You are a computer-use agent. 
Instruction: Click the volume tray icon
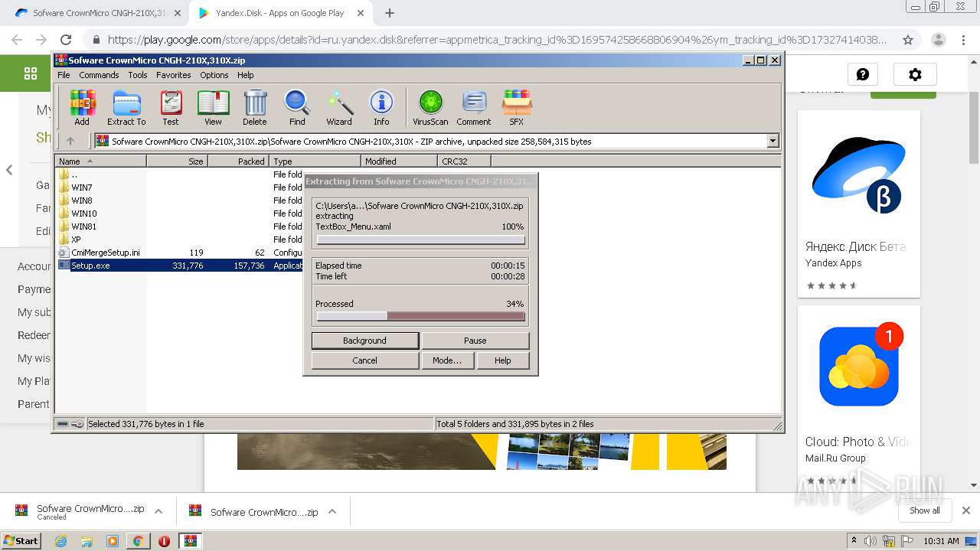870,541
